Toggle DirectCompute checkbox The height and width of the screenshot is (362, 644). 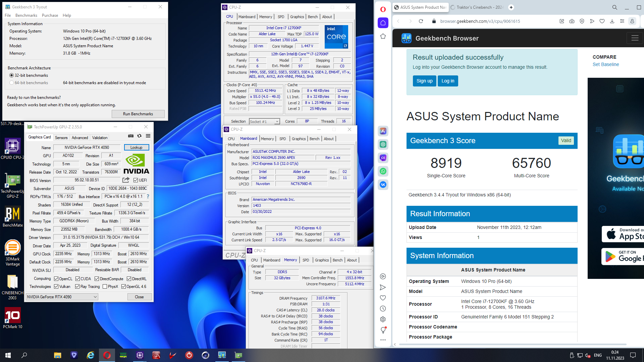97,279
